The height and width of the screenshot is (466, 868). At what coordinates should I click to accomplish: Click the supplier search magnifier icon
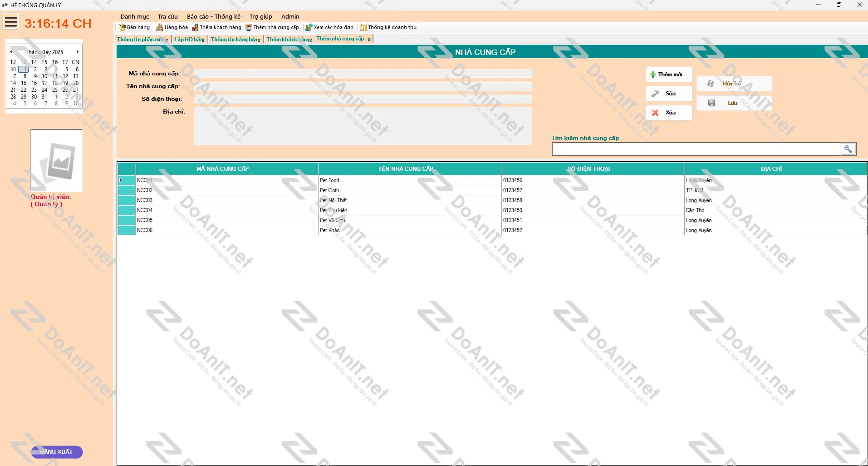848,149
